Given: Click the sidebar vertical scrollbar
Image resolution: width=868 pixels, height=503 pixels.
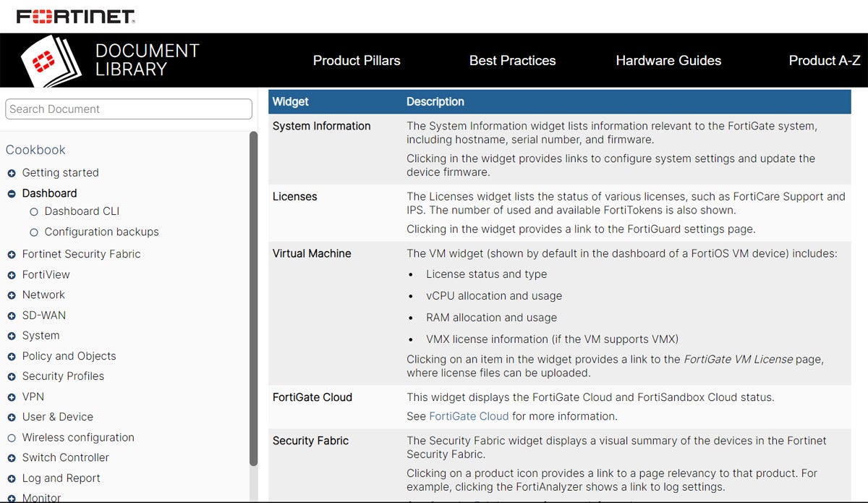Looking at the screenshot, I should pos(253,297).
